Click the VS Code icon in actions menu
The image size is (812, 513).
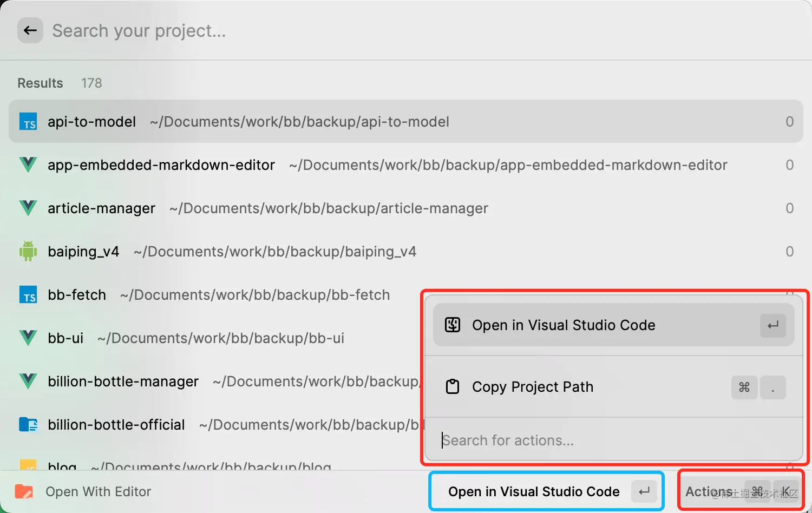click(x=453, y=325)
